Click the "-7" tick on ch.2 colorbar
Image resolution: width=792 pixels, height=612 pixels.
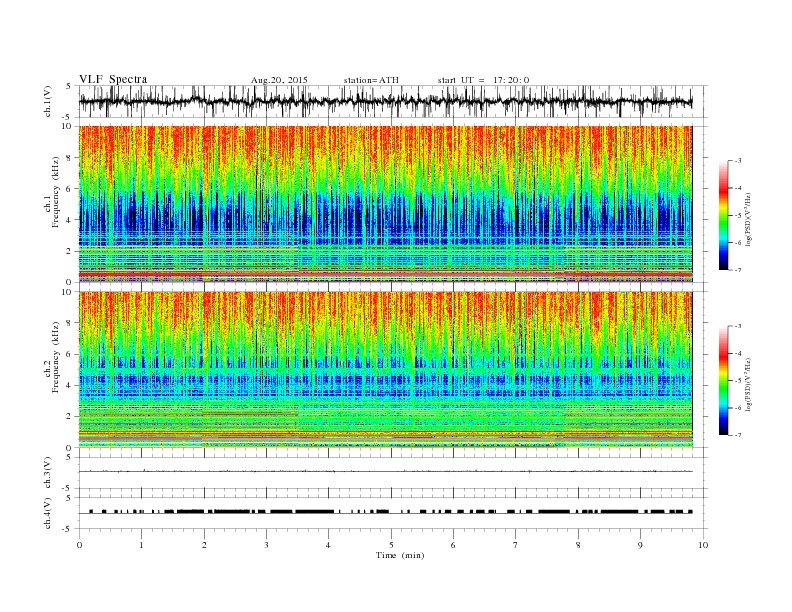pos(737,435)
